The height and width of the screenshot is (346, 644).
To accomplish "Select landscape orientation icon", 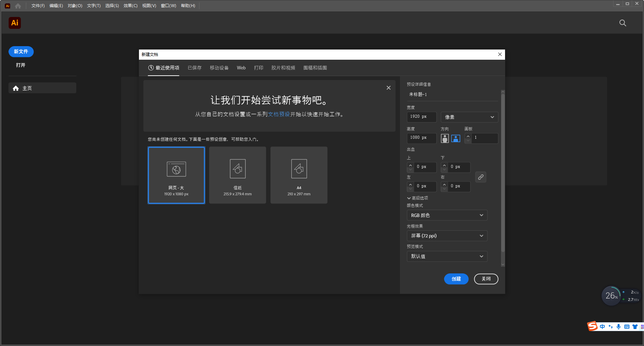I will click(456, 138).
